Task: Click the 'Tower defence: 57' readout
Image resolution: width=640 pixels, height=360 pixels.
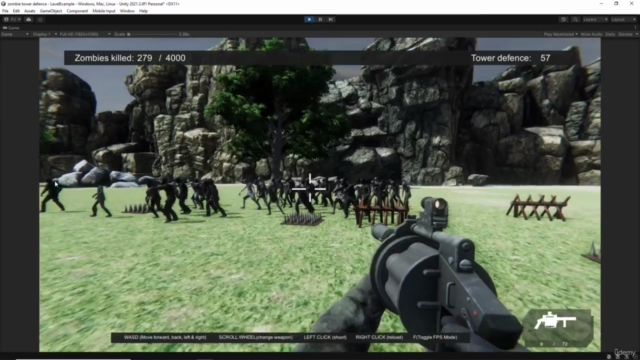Action: pyautogui.click(x=511, y=58)
